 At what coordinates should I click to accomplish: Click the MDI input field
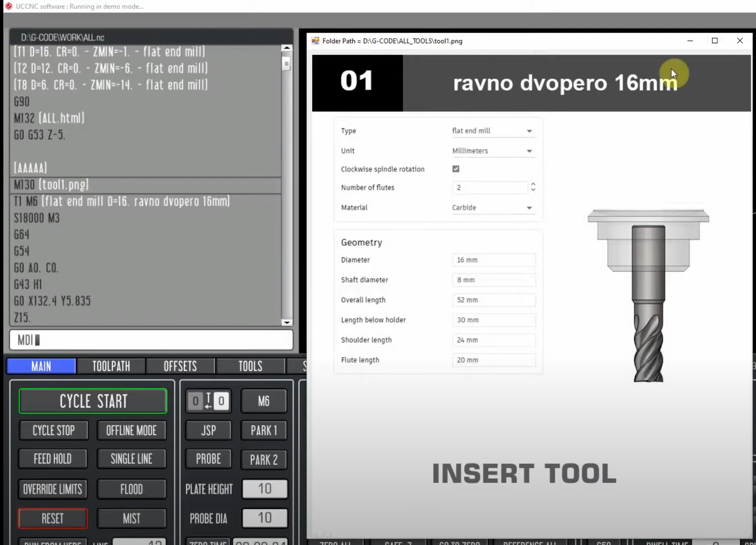(151, 340)
